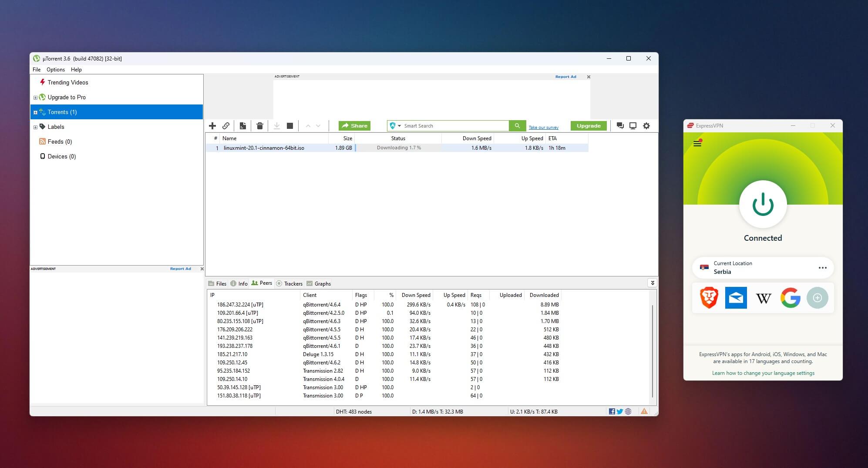Click the globe icon in status bar
The image size is (868, 468).
coord(628,411)
